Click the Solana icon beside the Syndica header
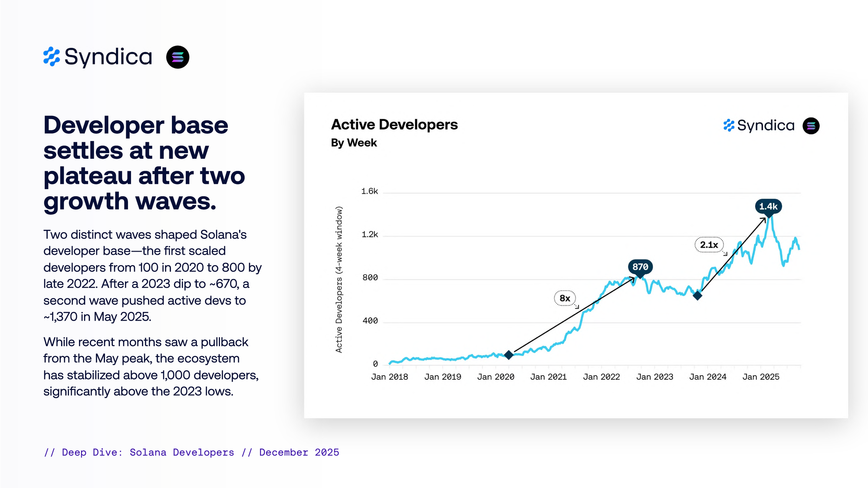This screenshot has width=868, height=488. [178, 57]
